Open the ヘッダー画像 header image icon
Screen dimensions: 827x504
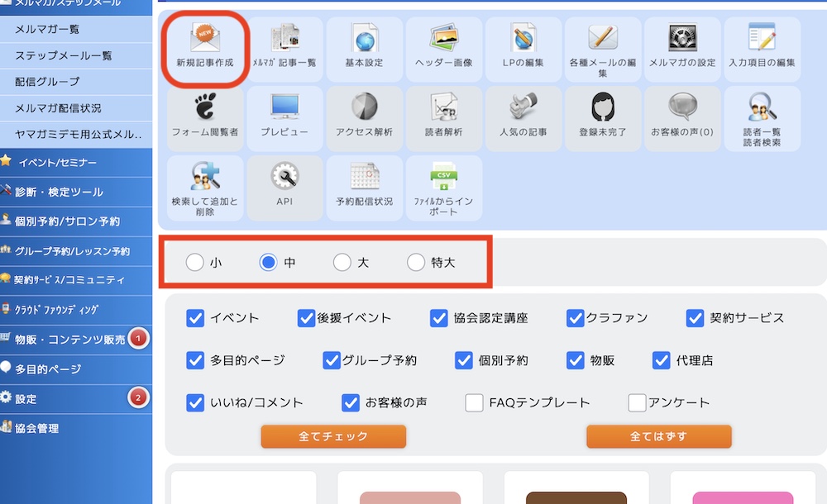[x=443, y=46]
